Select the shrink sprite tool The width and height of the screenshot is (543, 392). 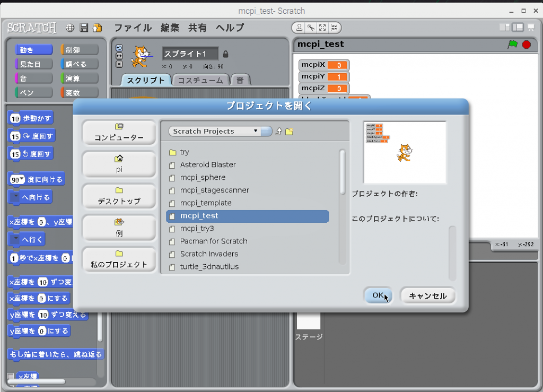tap(334, 28)
